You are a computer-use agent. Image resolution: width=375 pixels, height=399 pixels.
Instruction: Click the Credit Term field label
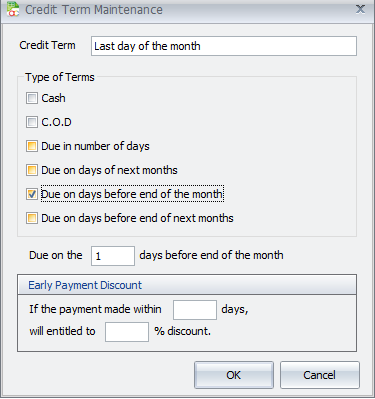tap(47, 45)
